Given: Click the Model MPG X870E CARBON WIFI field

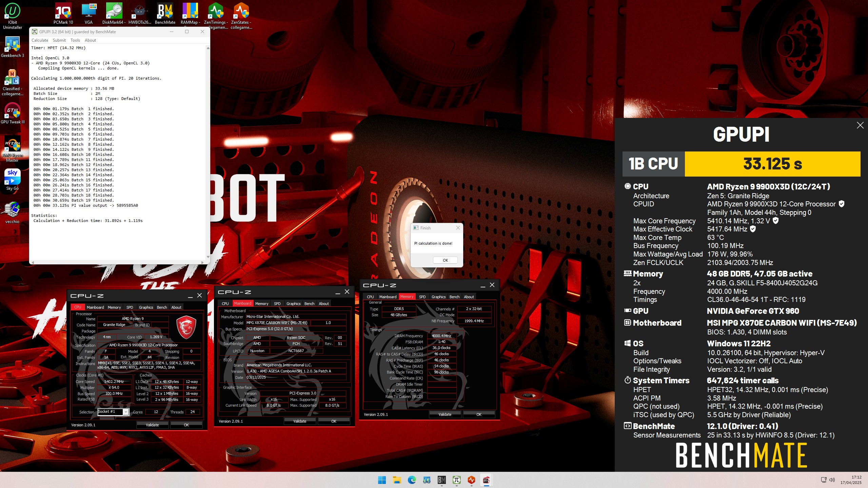Looking at the screenshot, I should pyautogui.click(x=277, y=323).
